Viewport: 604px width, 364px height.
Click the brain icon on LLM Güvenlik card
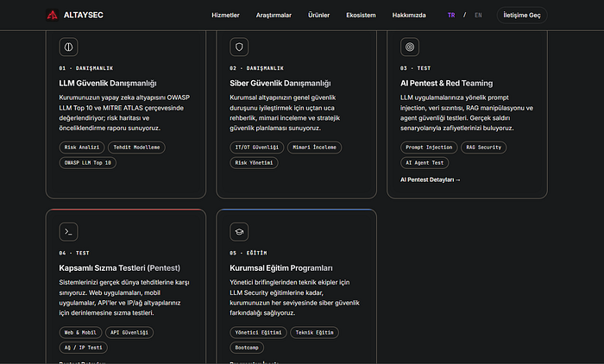(68, 47)
